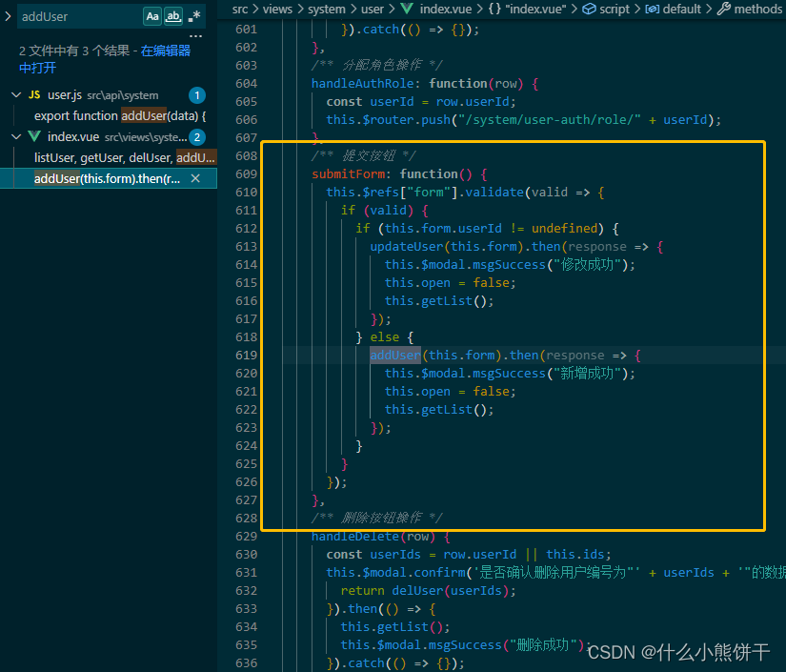Click the wrench icon before methods breadcrumb
The width and height of the screenshot is (786, 672).
click(723, 9)
